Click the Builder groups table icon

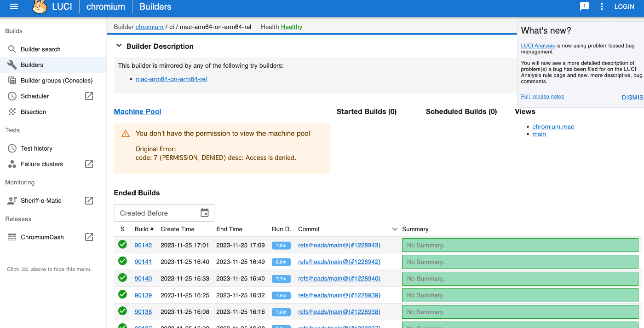(12, 81)
